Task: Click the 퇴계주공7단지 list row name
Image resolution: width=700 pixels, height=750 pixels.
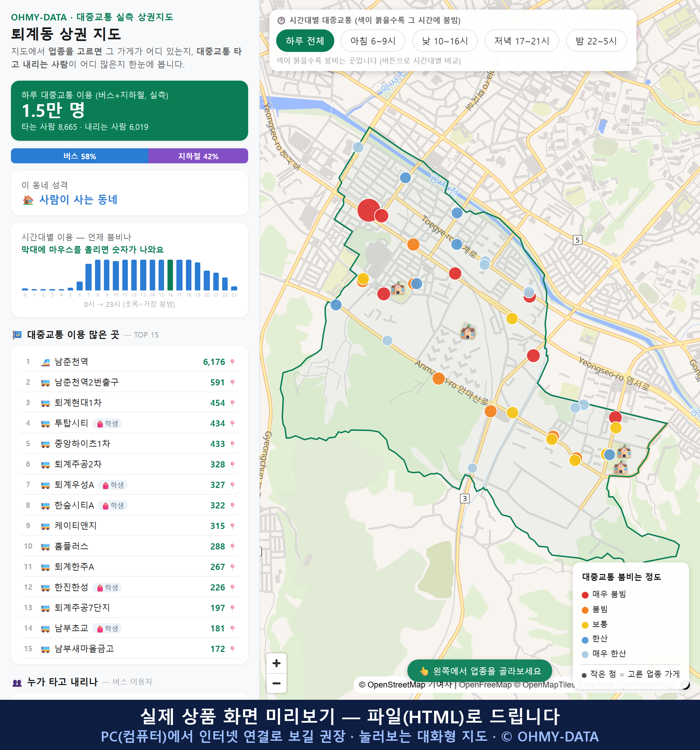Action: click(x=82, y=608)
